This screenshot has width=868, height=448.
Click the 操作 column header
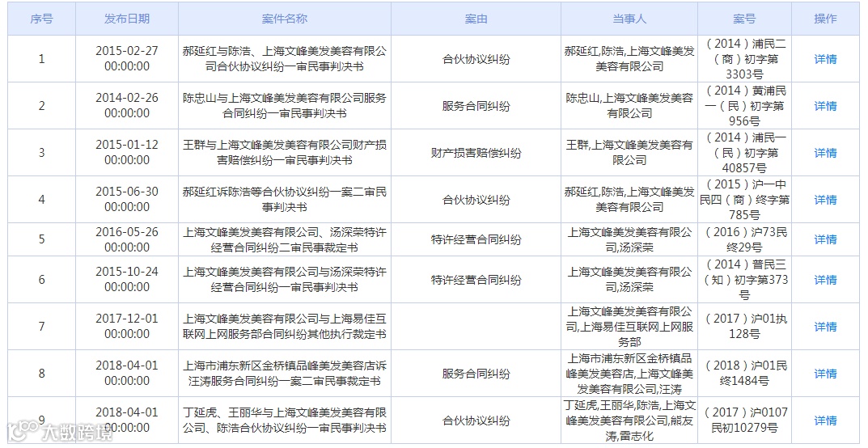825,19
